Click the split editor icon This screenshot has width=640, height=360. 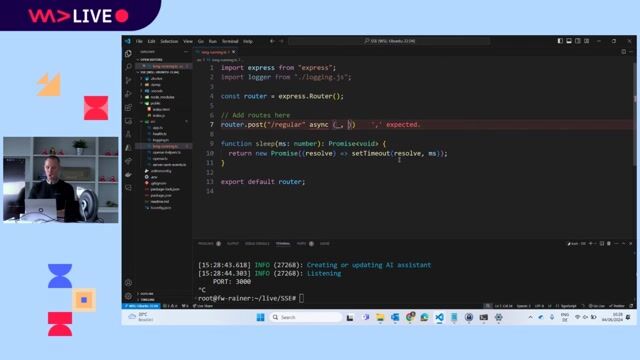[623, 52]
